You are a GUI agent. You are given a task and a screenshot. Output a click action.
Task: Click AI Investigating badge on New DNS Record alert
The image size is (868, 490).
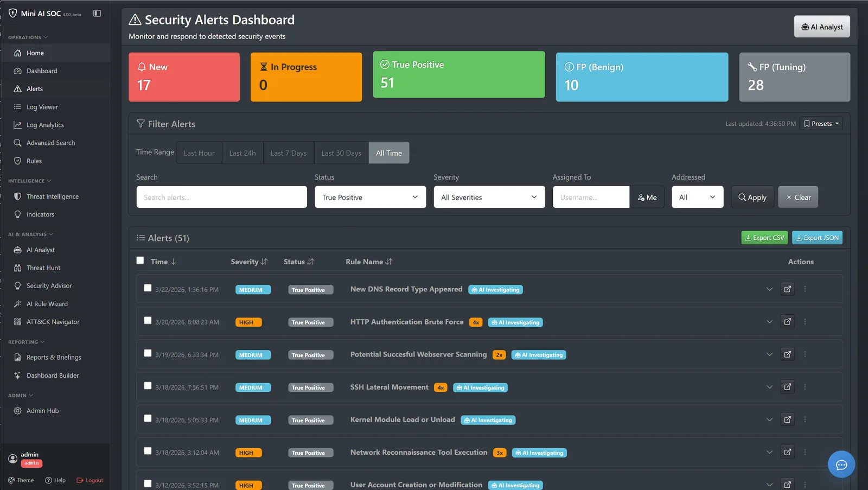click(495, 290)
